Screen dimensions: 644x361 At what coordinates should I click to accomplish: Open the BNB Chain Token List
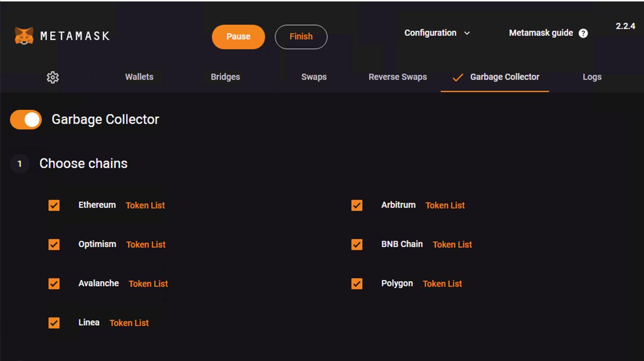(452, 245)
